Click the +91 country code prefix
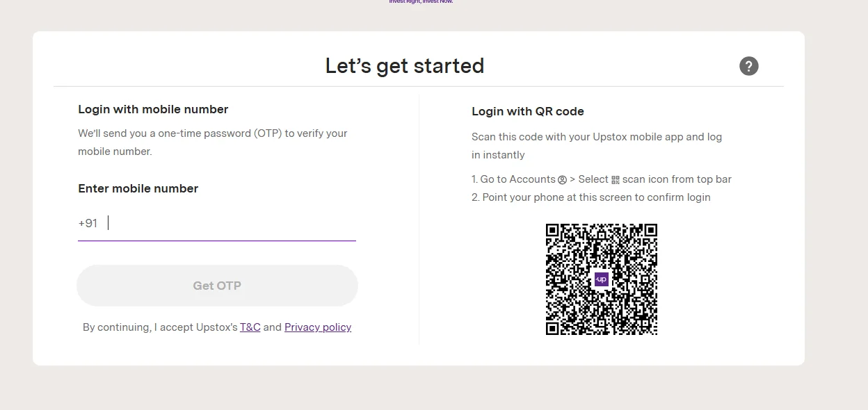 (x=88, y=224)
